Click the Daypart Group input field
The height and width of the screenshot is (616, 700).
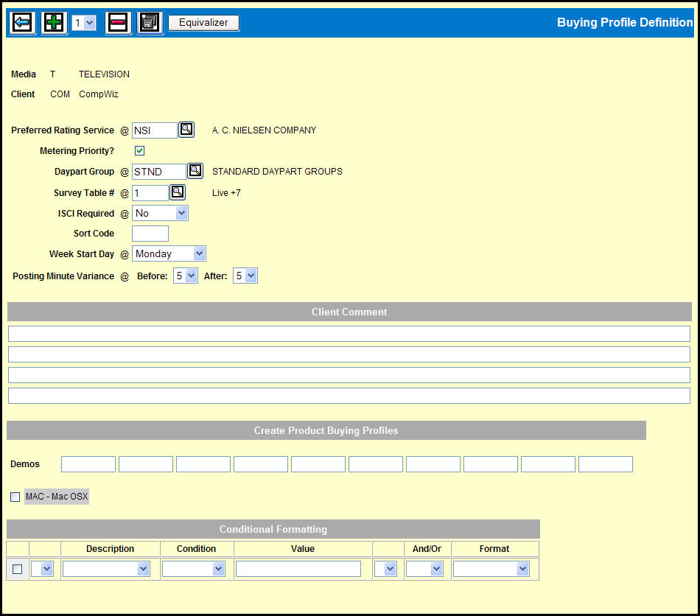tap(159, 172)
